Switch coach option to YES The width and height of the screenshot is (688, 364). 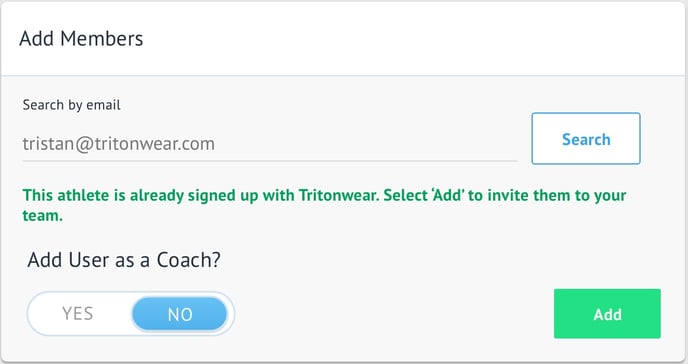tap(78, 314)
